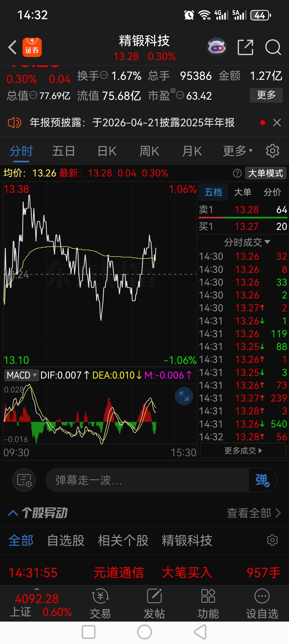Viewport: 289px width, 644px height.
Task: Open the 交易 trade icon
Action: click(100, 604)
